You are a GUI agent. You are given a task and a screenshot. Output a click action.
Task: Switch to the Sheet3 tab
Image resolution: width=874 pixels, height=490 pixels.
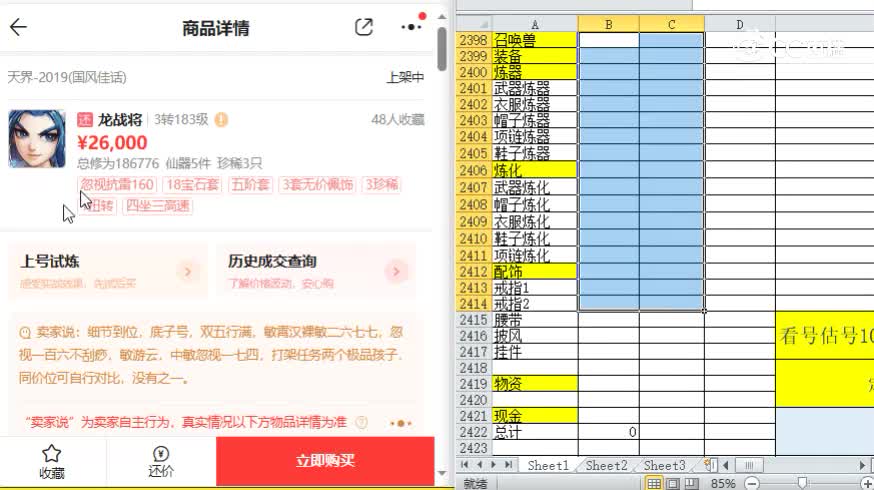click(x=664, y=465)
